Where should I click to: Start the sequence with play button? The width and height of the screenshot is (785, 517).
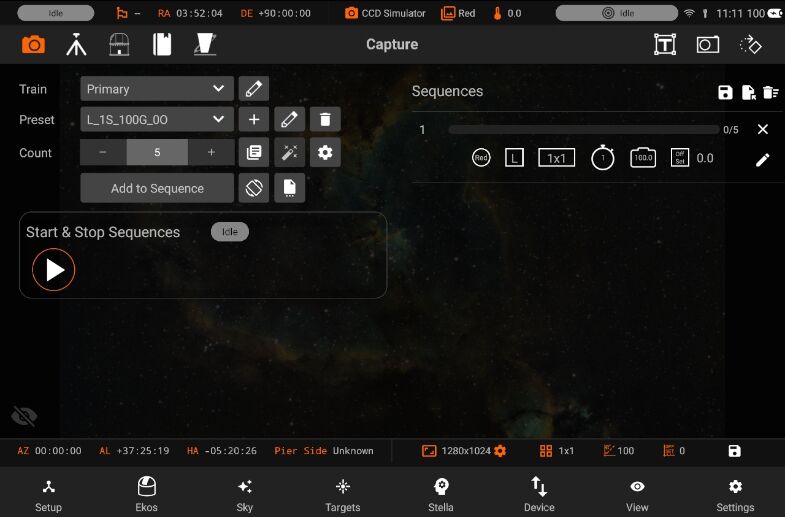pyautogui.click(x=54, y=270)
